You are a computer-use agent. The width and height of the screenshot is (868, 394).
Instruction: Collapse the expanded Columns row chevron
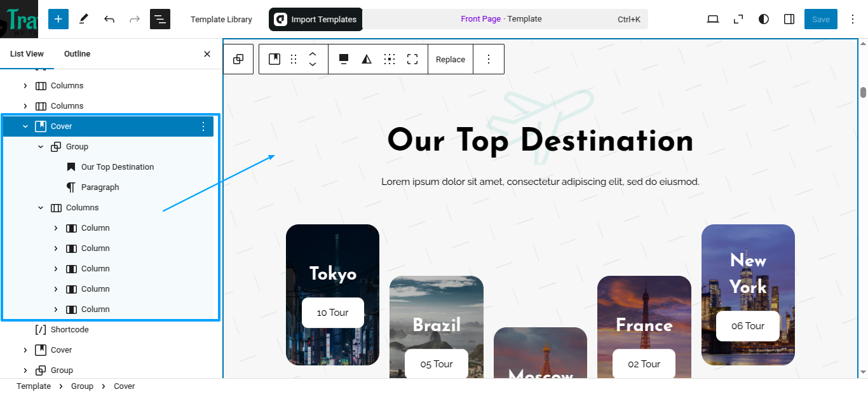(x=41, y=208)
